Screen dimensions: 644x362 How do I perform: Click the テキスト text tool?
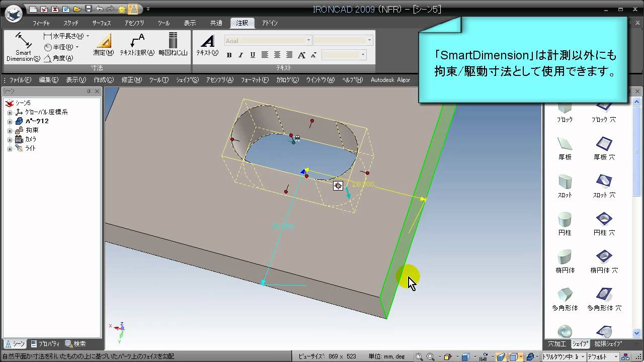tap(207, 44)
